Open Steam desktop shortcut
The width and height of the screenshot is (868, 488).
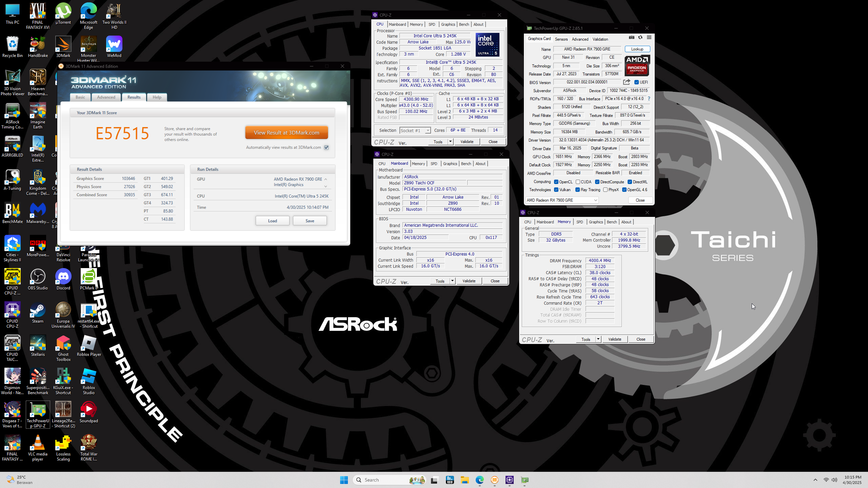coord(38,313)
